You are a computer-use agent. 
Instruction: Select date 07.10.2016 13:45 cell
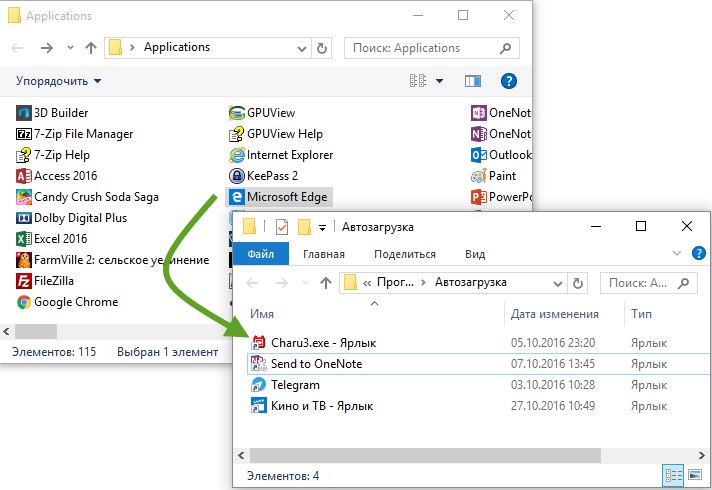pos(553,364)
